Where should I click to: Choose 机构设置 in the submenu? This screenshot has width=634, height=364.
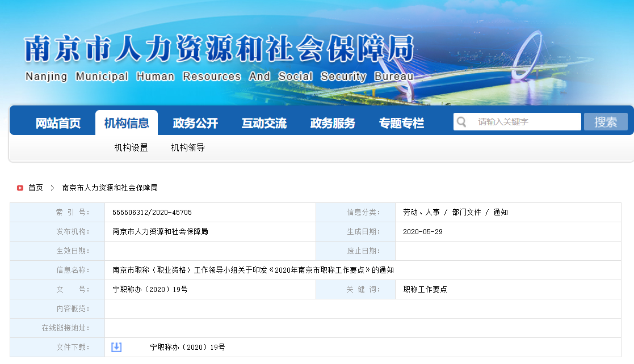[x=131, y=148]
